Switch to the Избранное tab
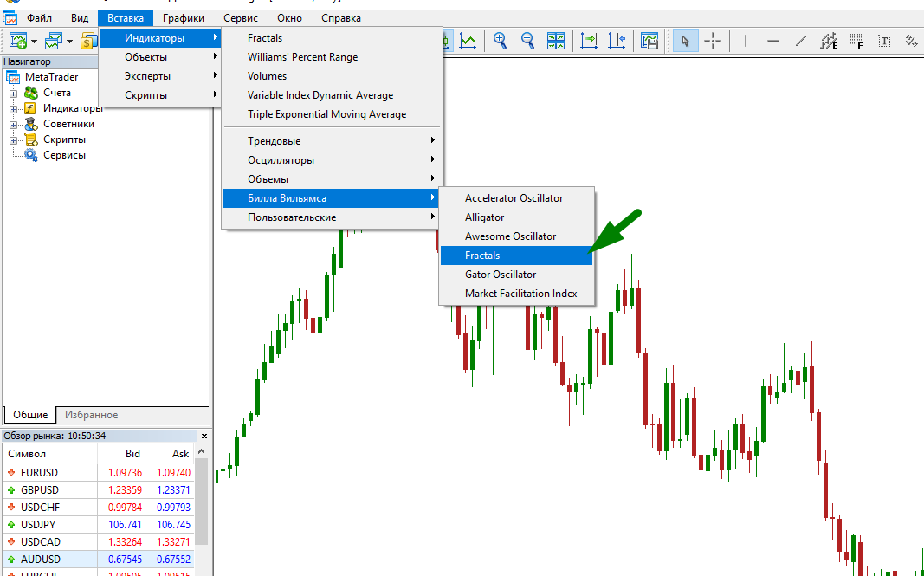This screenshot has height=576, width=924. (91, 415)
